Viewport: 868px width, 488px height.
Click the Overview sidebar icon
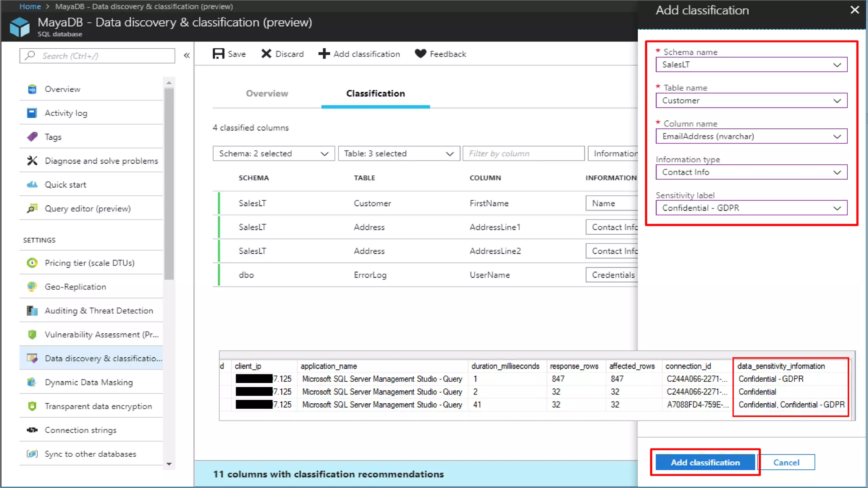[32, 89]
